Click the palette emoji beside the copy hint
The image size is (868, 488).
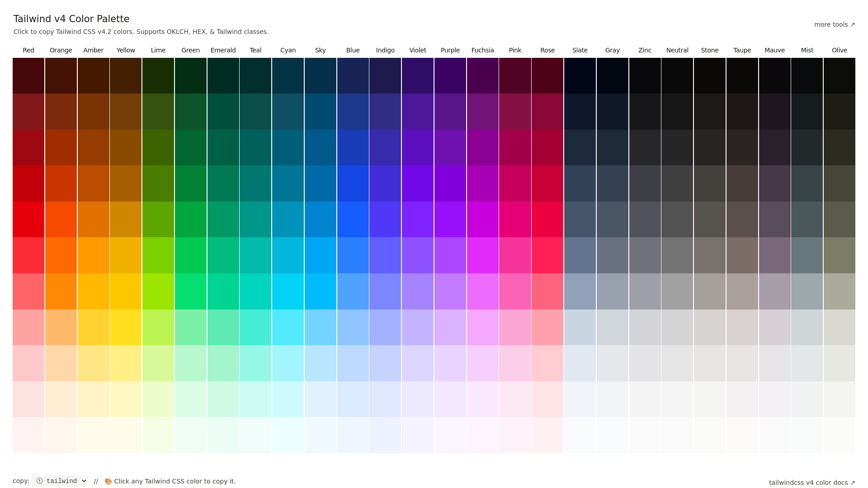click(x=108, y=481)
